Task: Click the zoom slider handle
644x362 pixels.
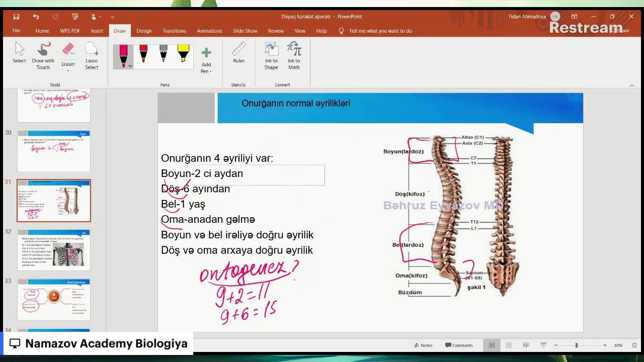Action: point(577,345)
